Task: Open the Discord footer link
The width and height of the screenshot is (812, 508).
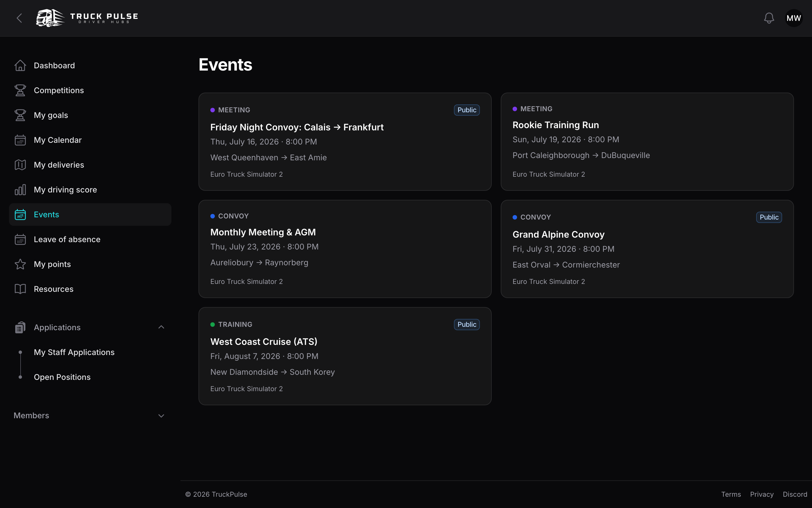Action: tap(795, 494)
